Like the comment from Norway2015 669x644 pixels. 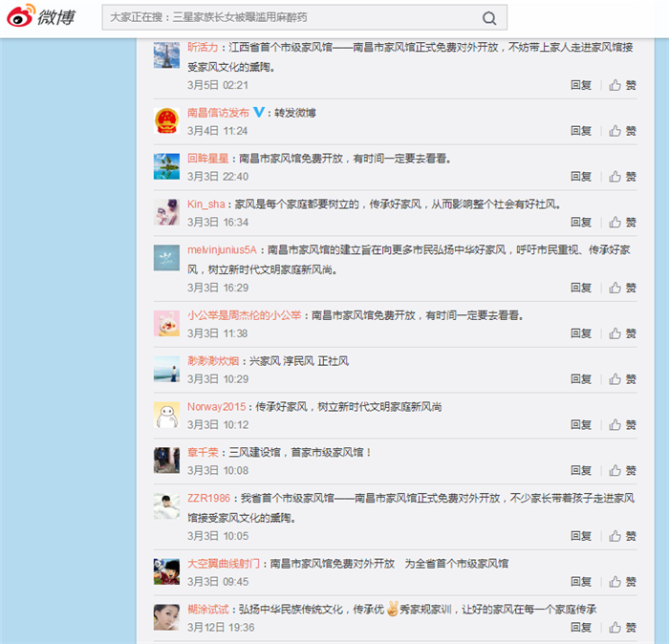(x=623, y=425)
